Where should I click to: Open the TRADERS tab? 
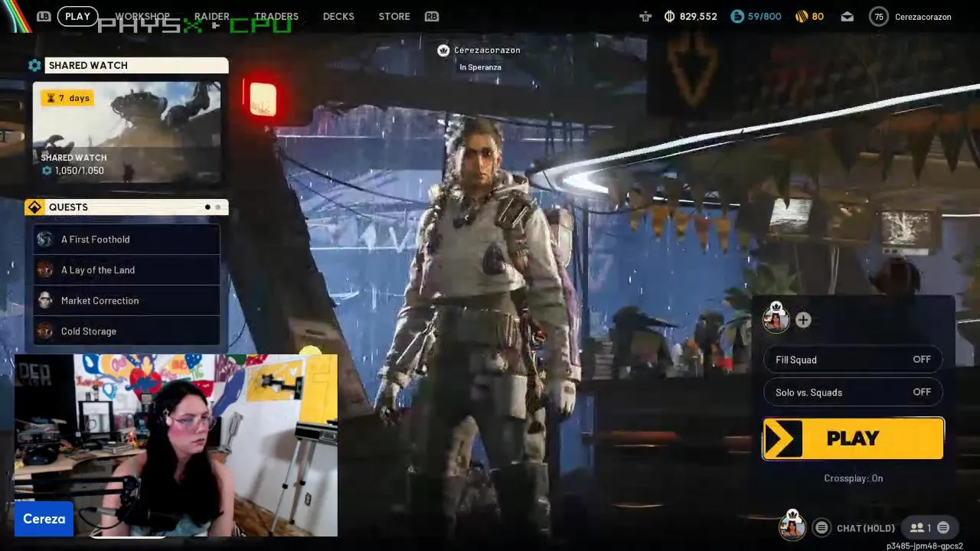click(276, 16)
